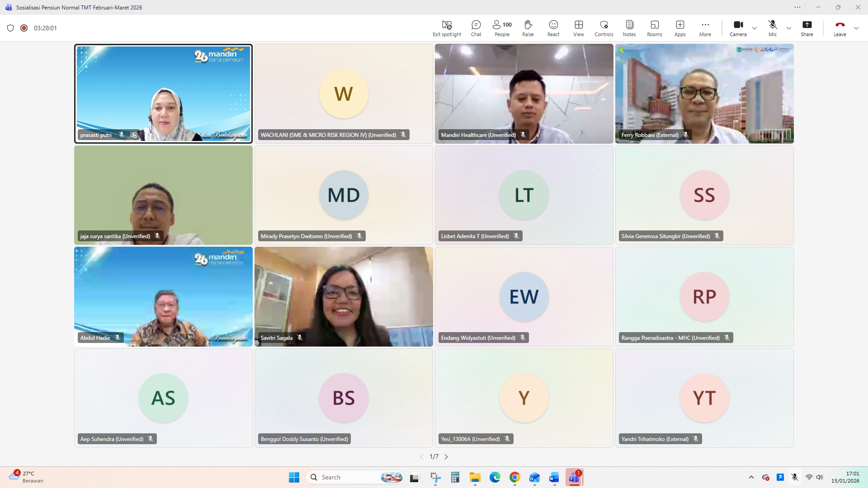868x488 pixels.
Task: Click the red recording indicator
Action: point(24,28)
